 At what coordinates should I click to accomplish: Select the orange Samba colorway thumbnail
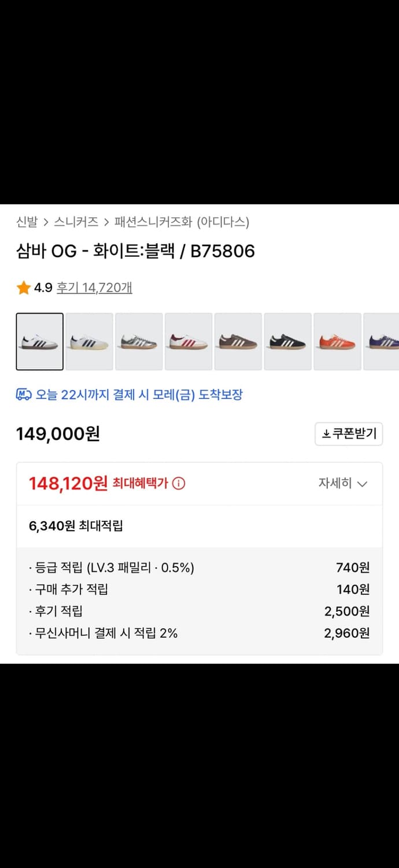[x=337, y=341]
